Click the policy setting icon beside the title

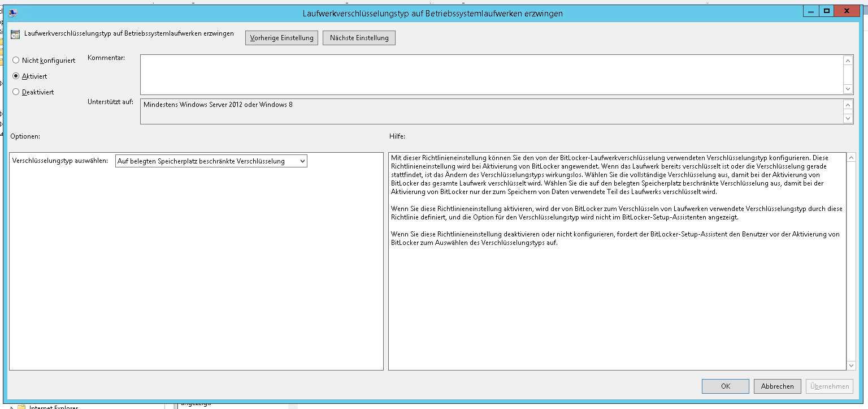click(x=16, y=35)
